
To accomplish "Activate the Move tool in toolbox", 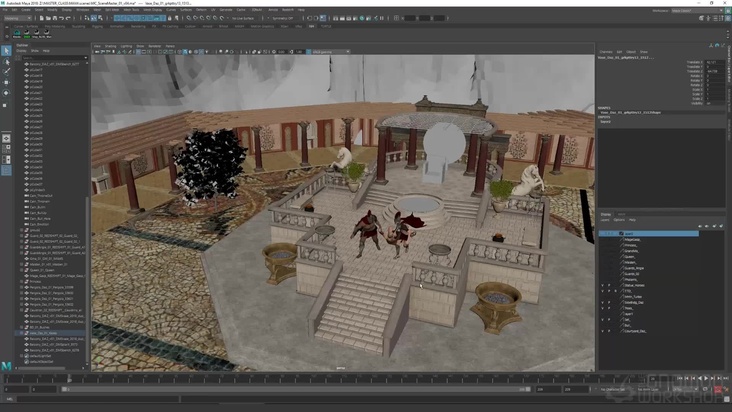I will coord(6,82).
